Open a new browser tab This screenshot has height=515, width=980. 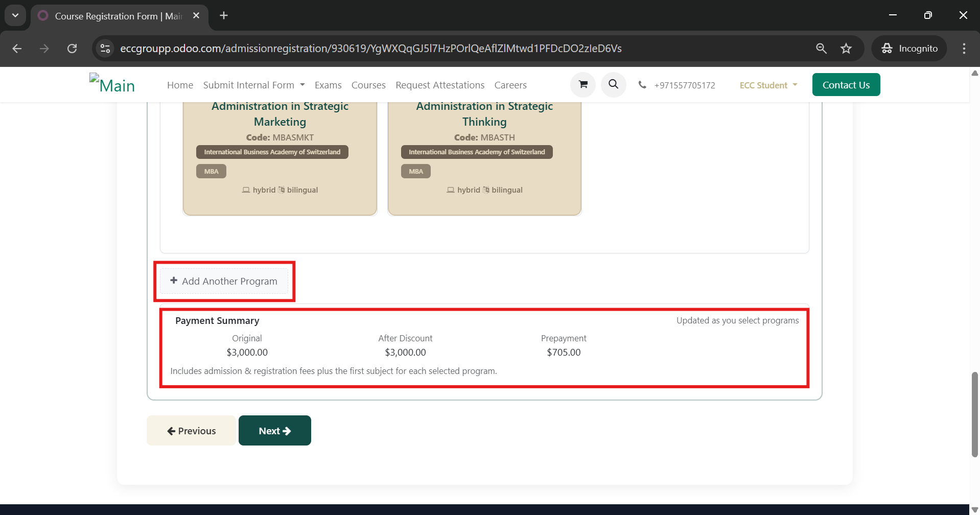tap(224, 16)
